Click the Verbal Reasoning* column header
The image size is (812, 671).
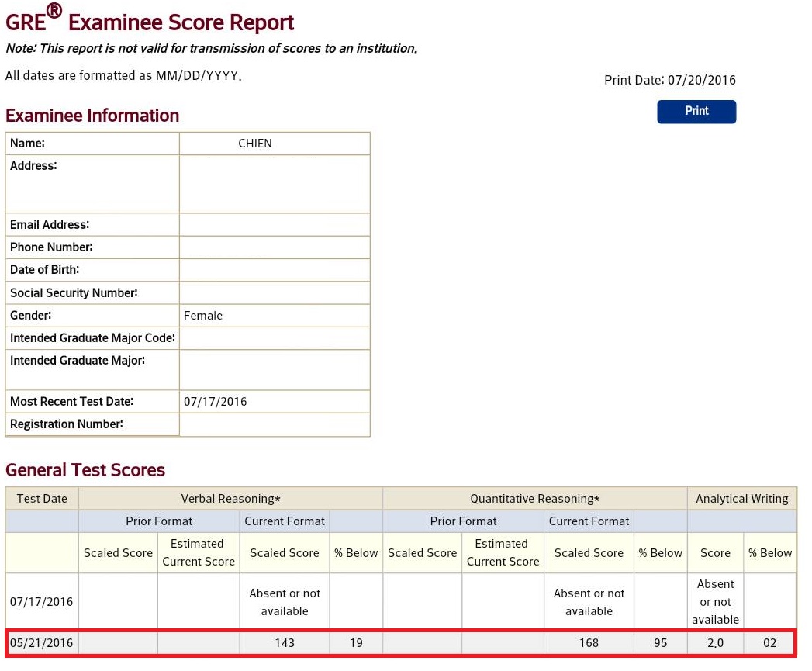(x=230, y=499)
